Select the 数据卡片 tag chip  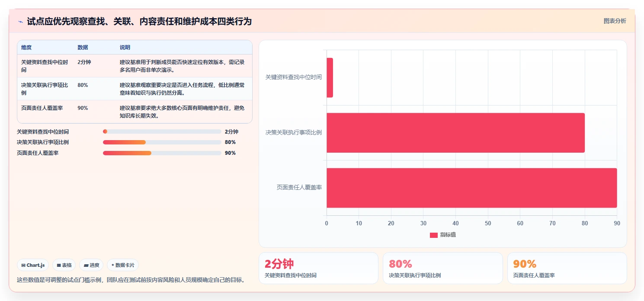123,265
